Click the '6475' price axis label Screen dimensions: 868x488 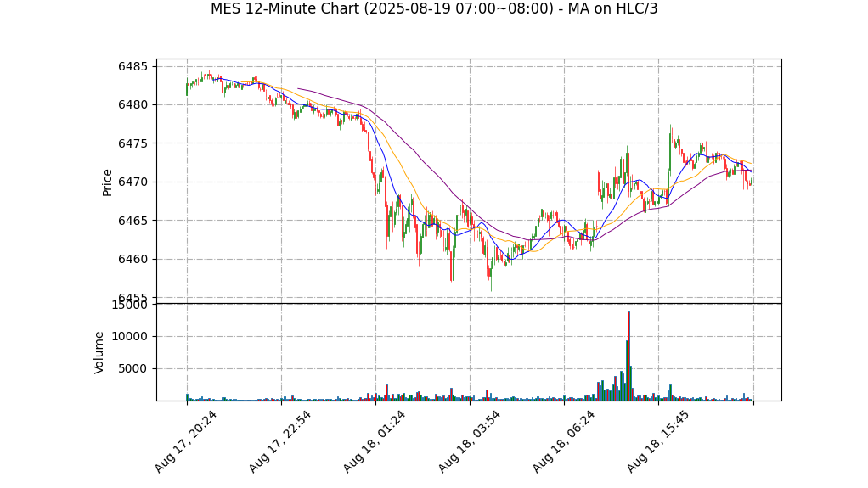pyautogui.click(x=132, y=144)
